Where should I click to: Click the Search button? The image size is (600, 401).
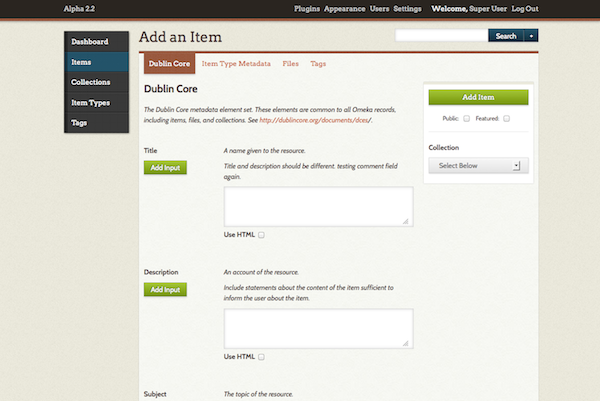coord(506,36)
